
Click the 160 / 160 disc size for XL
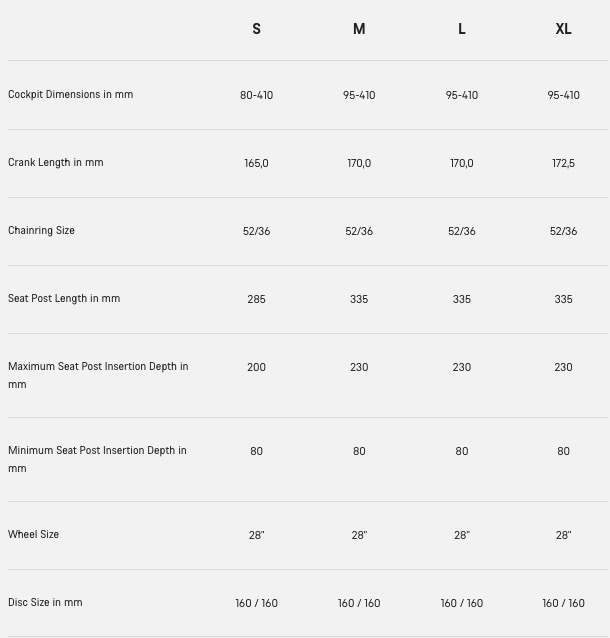(563, 603)
